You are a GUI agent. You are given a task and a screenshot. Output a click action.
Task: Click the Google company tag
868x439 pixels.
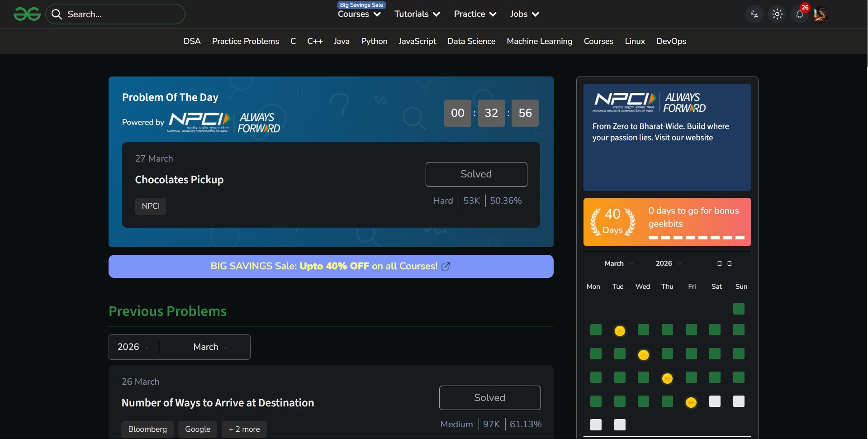coord(198,429)
